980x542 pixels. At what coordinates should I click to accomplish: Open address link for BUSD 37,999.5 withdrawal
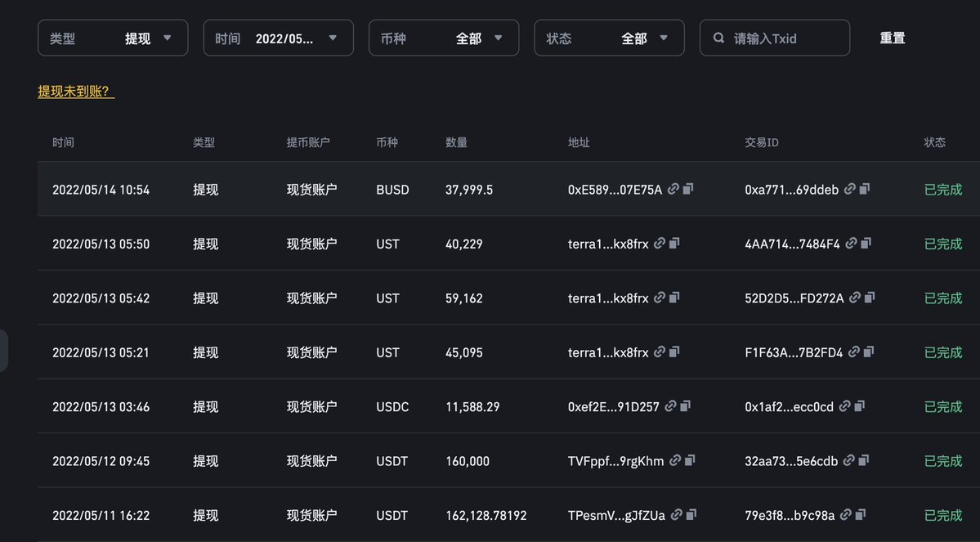point(673,189)
